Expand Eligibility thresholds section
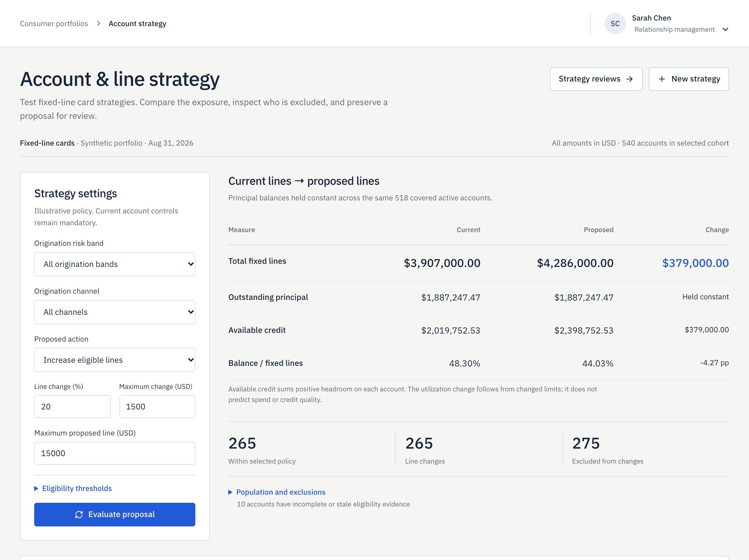 [x=73, y=488]
